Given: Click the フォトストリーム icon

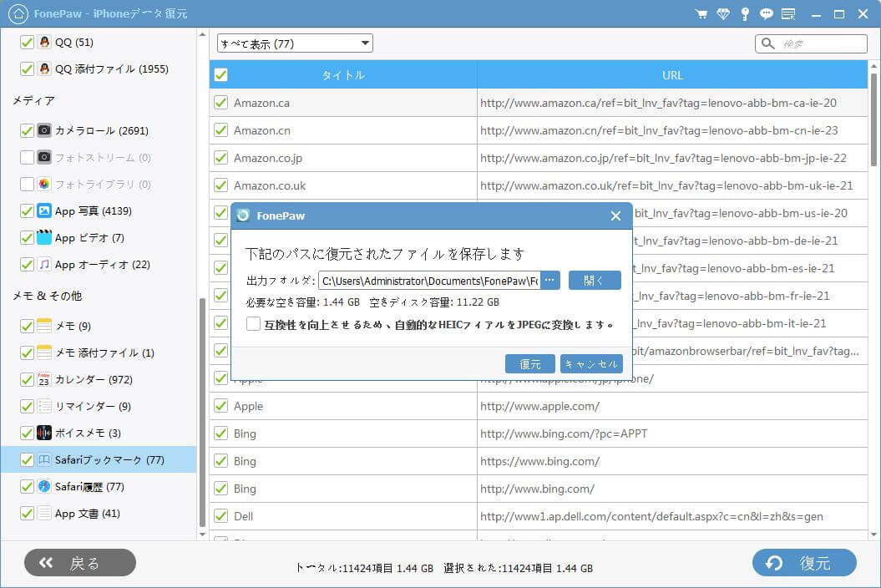Looking at the screenshot, I should coord(44,157).
